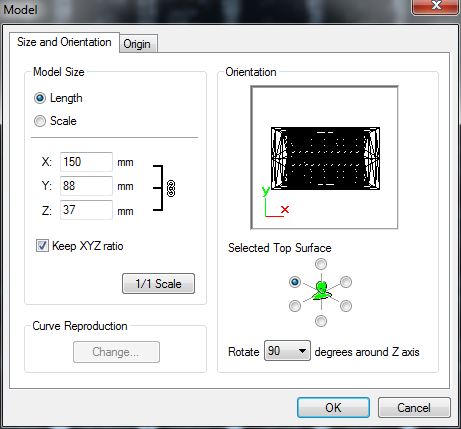The image size is (461, 429).
Task: Select the bottom top-surface radio button
Action: [321, 321]
